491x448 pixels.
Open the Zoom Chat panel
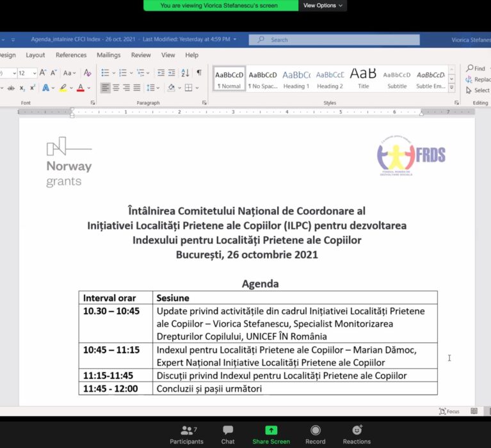[x=228, y=435]
